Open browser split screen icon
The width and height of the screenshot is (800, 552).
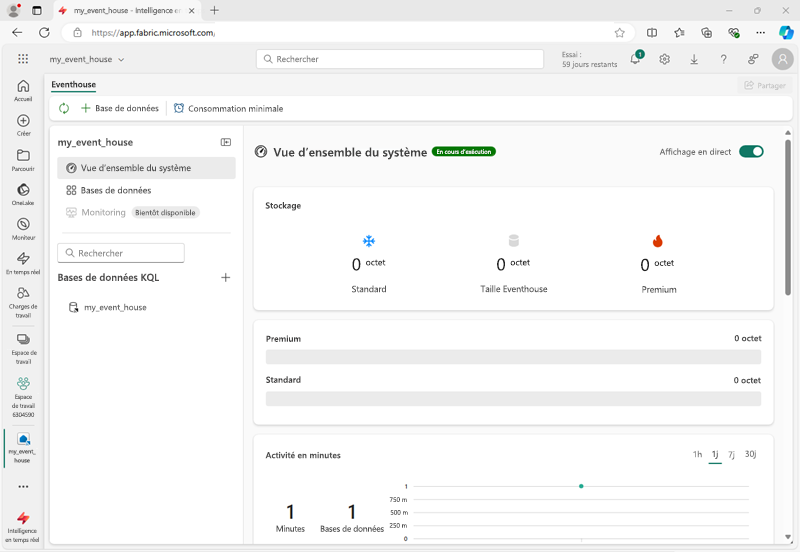(652, 33)
